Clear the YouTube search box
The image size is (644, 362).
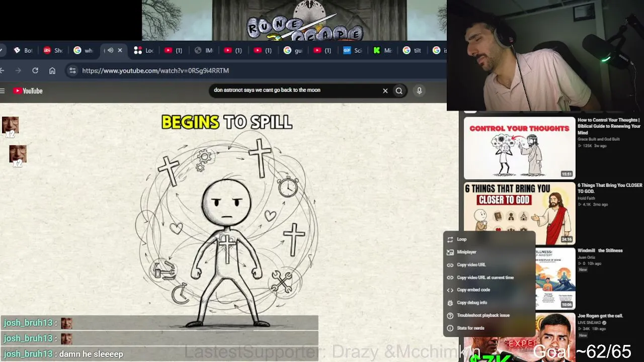pyautogui.click(x=385, y=90)
